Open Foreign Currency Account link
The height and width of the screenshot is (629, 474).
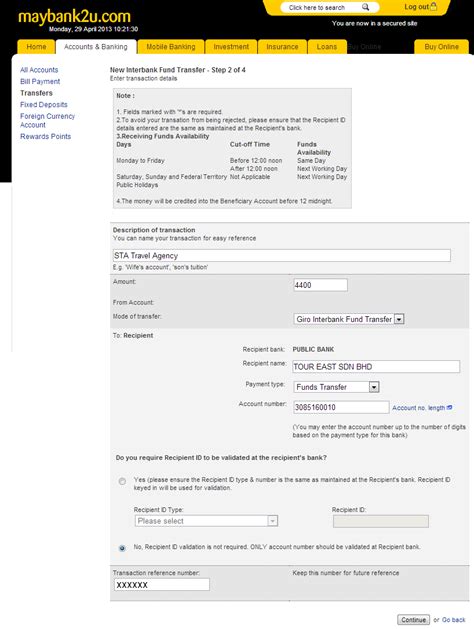[x=47, y=120]
